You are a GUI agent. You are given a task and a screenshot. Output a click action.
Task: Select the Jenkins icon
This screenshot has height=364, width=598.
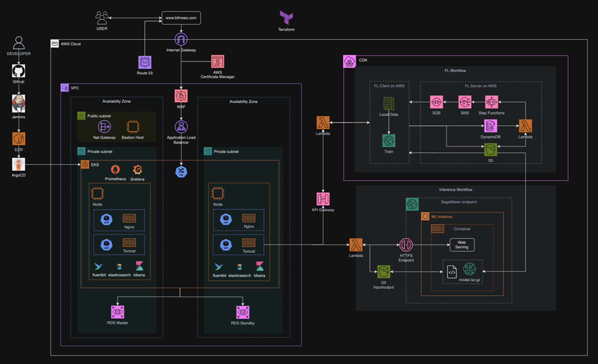coord(19,104)
